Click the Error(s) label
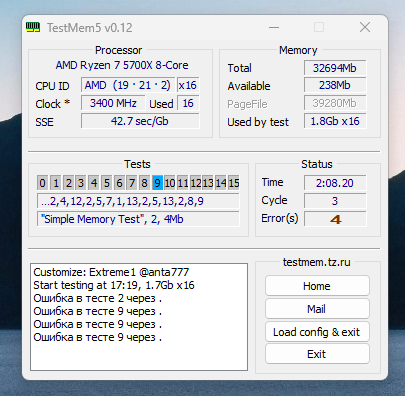 tap(280, 218)
